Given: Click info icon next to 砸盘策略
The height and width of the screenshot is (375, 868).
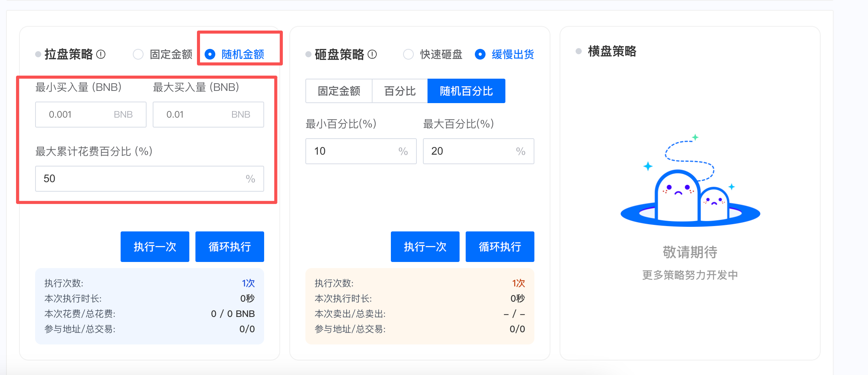Looking at the screenshot, I should point(372,54).
